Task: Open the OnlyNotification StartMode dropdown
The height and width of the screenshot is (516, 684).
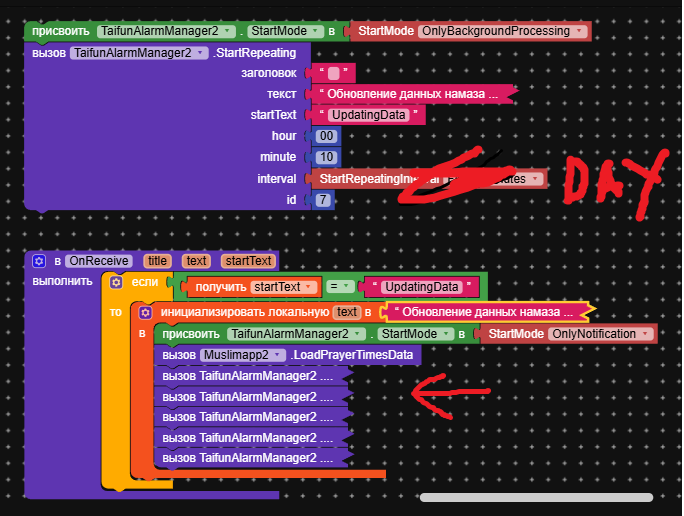Action: 646,334
